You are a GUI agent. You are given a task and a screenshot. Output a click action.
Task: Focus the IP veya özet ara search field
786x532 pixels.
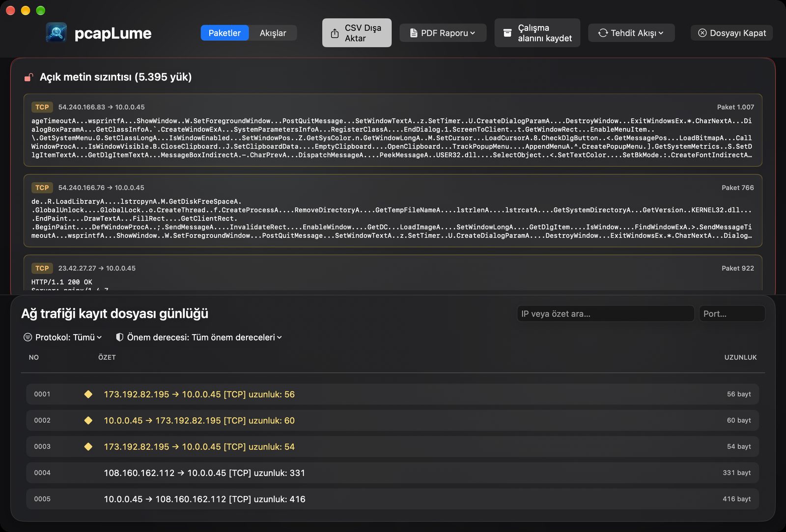coord(606,313)
